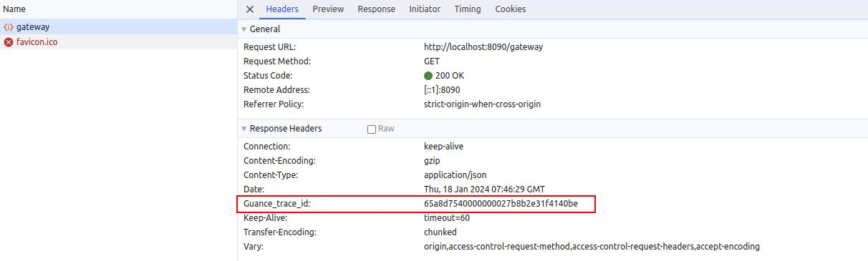This screenshot has height=261, width=868.
Task: Click the http://localhost:8090/gateway URL value
Action: pyautogui.click(x=483, y=47)
